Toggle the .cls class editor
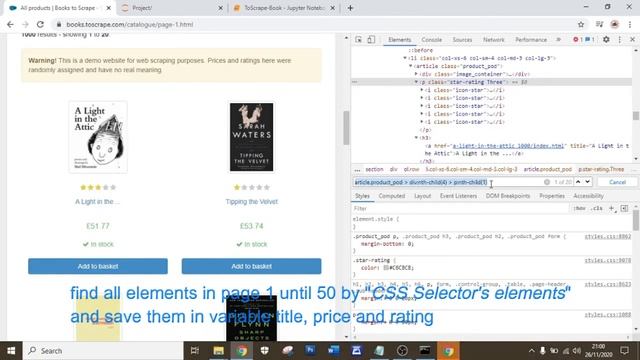 (597, 209)
